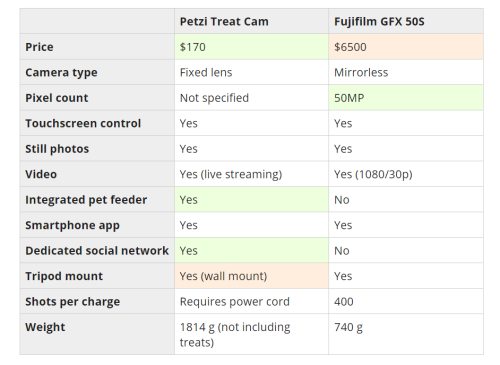Select the 400 shots per charge cell
This screenshot has width=500, height=365.
pos(406,301)
